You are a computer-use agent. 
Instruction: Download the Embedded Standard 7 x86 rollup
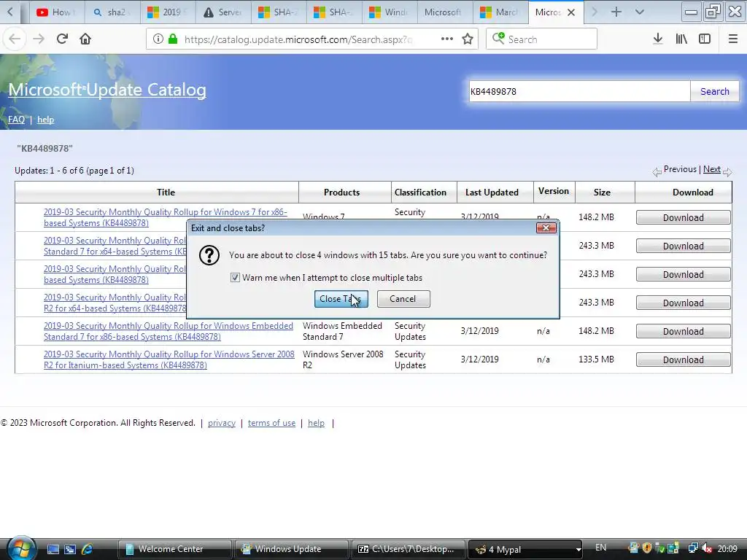[683, 331]
